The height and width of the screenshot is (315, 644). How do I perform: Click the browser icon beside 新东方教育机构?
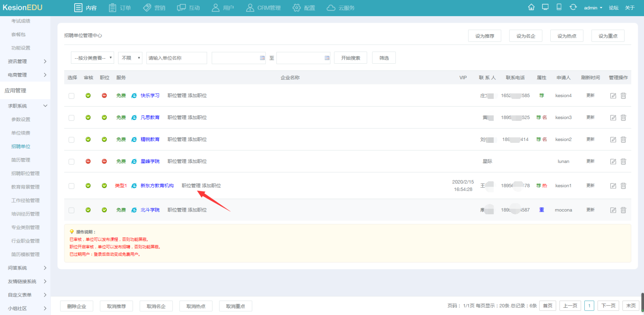[x=134, y=186]
